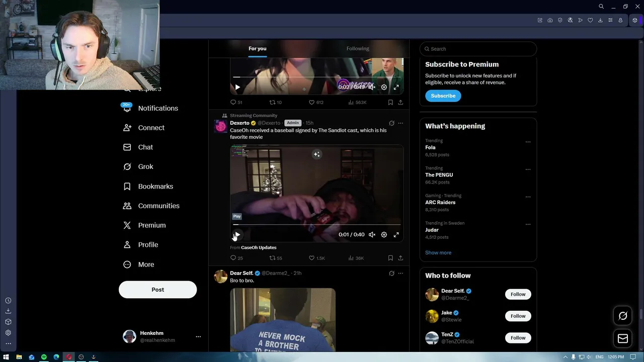Open Communities in the sidebar
Image resolution: width=644 pixels, height=362 pixels.
pyautogui.click(x=151, y=206)
